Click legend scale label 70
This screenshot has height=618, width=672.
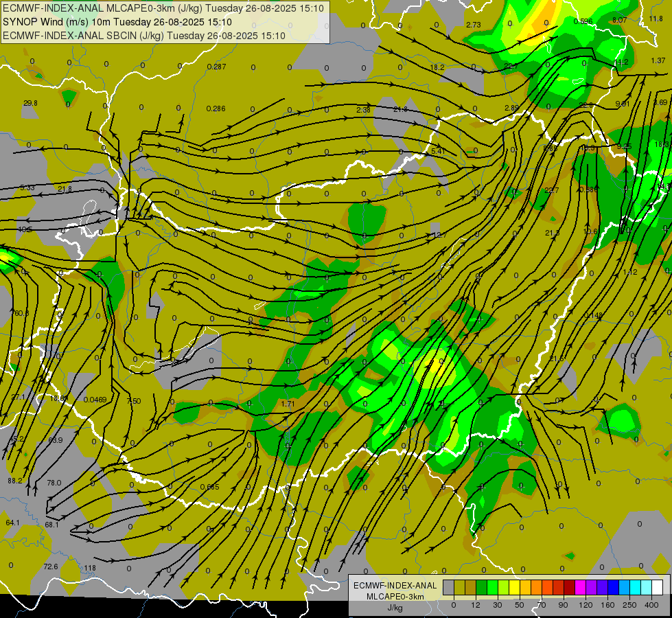(542, 605)
